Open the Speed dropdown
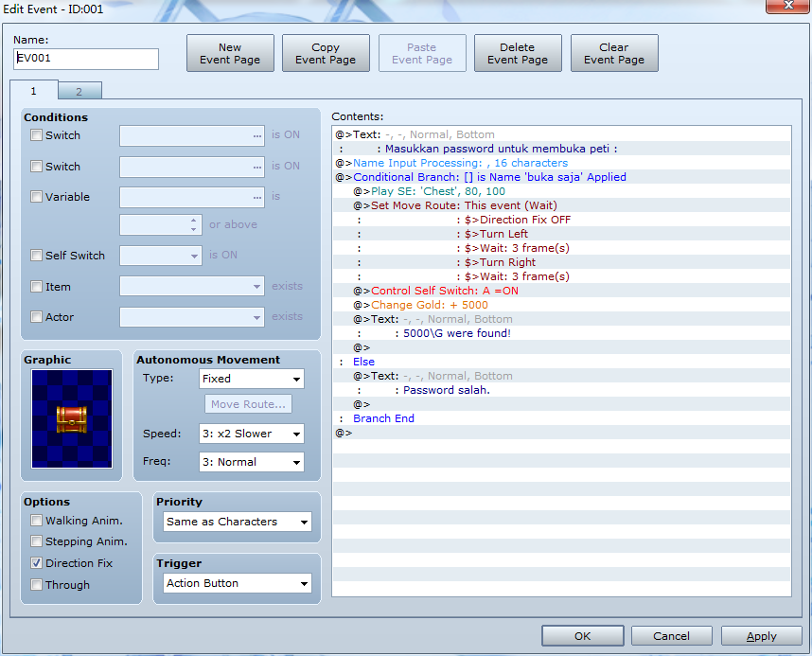The width and height of the screenshot is (812, 656). tap(251, 434)
